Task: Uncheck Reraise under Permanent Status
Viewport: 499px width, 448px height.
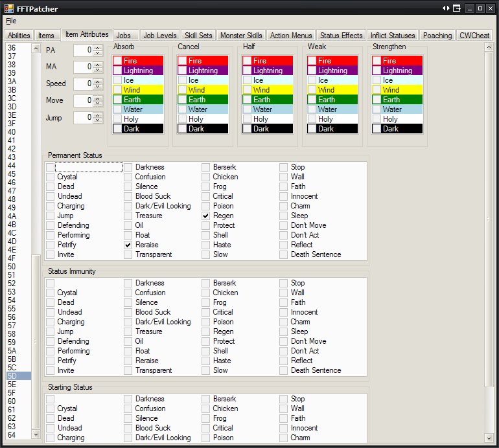Action: tap(128, 245)
